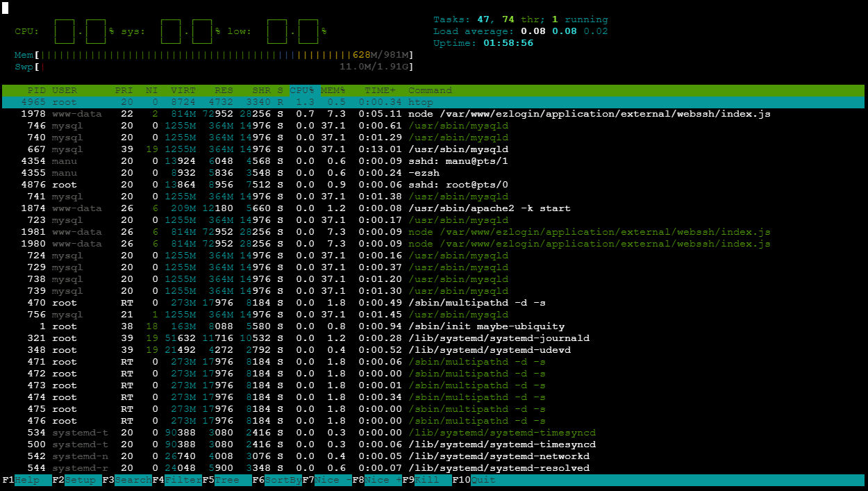Image resolution: width=868 pixels, height=491 pixels.
Task: Select multipathd process row PID 470
Action: click(433, 303)
